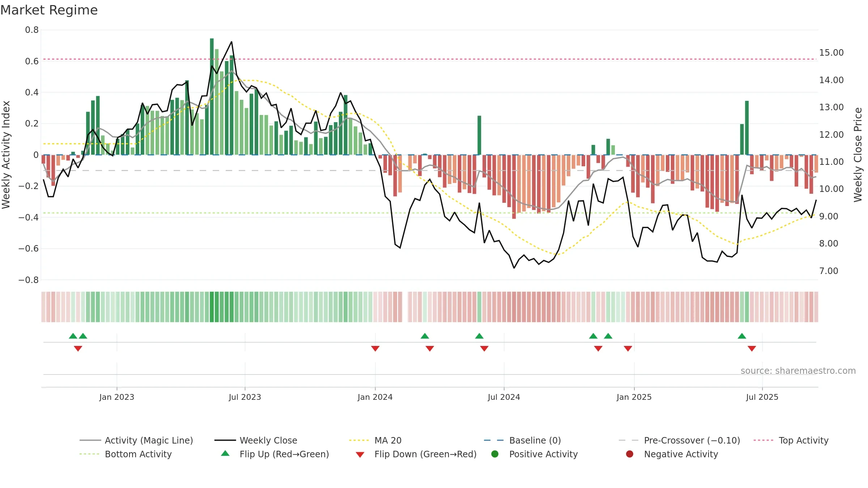Click the Flip Down marker nearest Jul 2025
This screenshot has width=868, height=488.
point(752,348)
